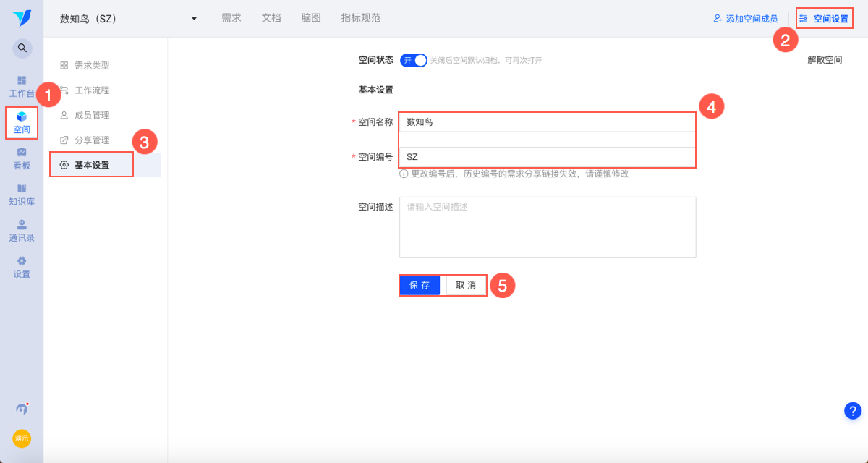Open the 看板 dashboard icon

coord(22,153)
